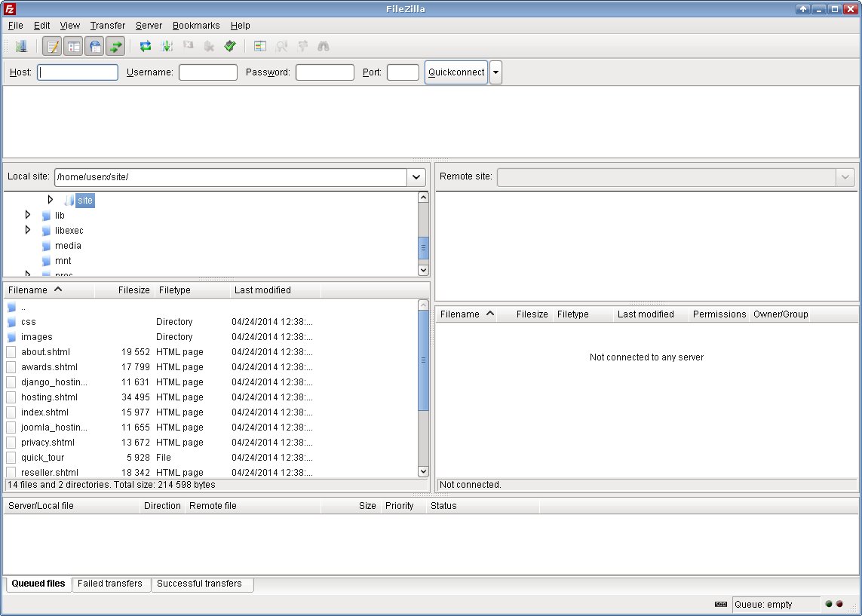Screen dimensions: 862x616
Task: Expand the libexec folder in tree
Action: click(x=27, y=230)
